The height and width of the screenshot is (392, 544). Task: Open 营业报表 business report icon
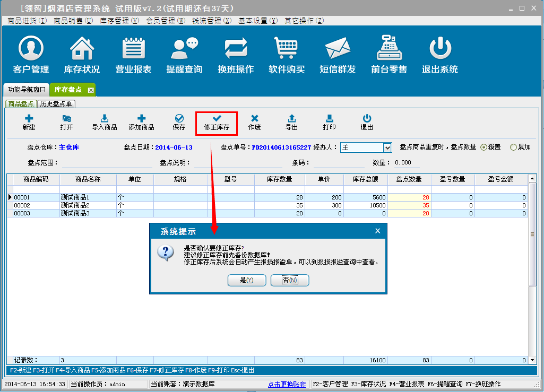tap(133, 49)
